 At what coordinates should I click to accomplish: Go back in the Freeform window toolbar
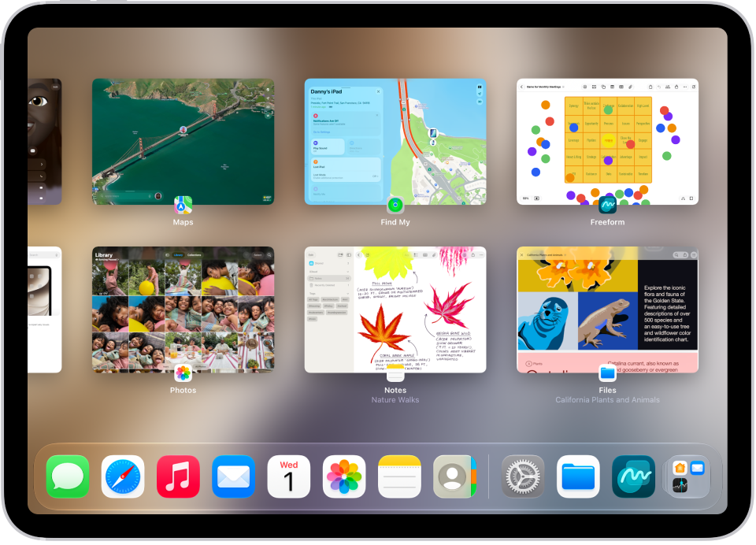tap(521, 87)
